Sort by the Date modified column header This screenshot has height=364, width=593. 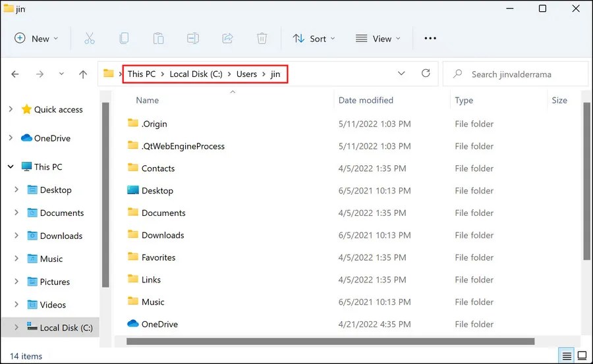point(366,100)
